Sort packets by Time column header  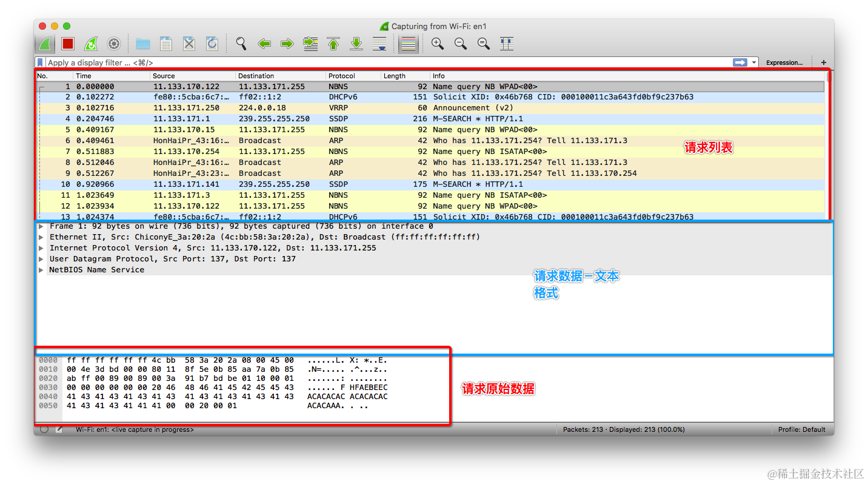[112, 76]
